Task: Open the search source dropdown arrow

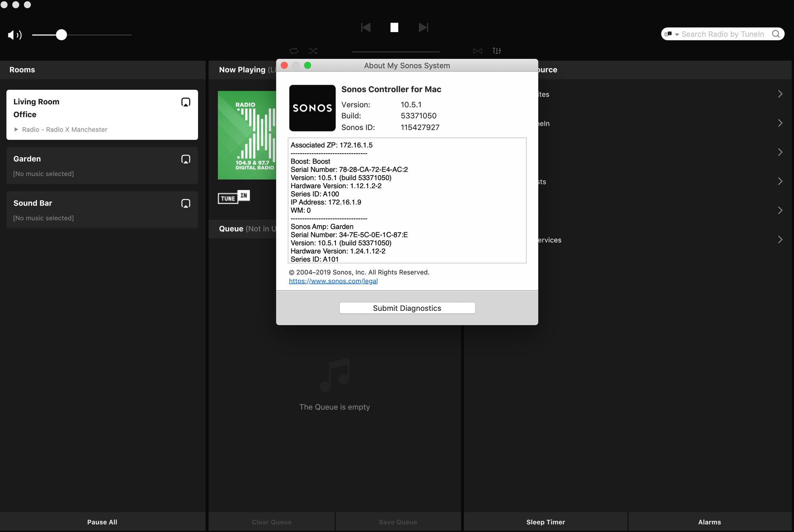Action: point(677,35)
